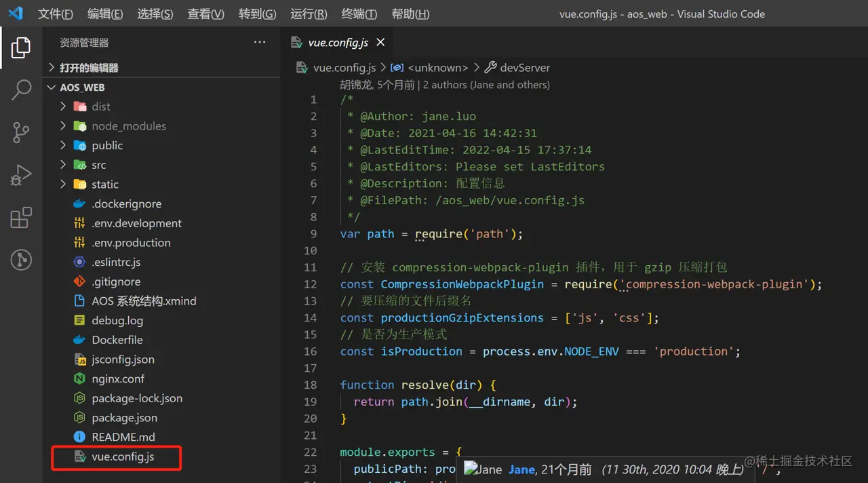Select the vue.config.js editor tab

pos(337,42)
